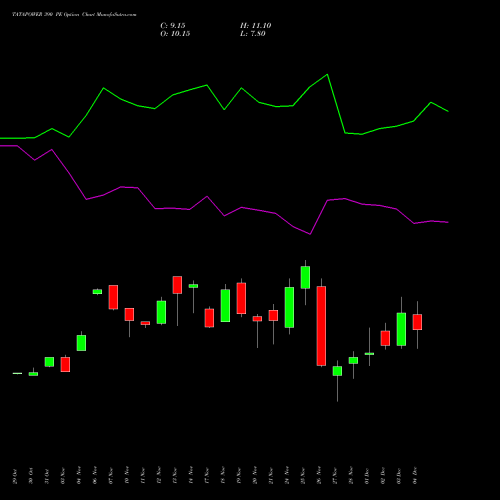Click the 19 Nov date label

point(239,476)
